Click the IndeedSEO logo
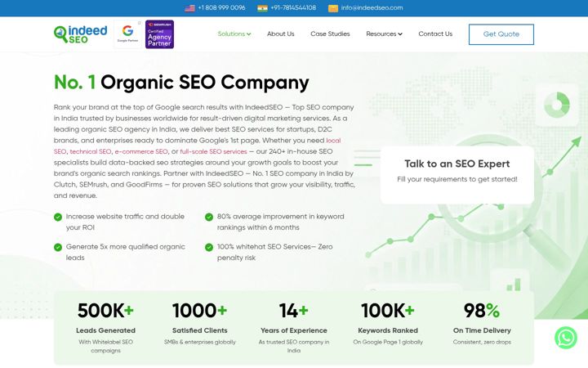 [80, 34]
